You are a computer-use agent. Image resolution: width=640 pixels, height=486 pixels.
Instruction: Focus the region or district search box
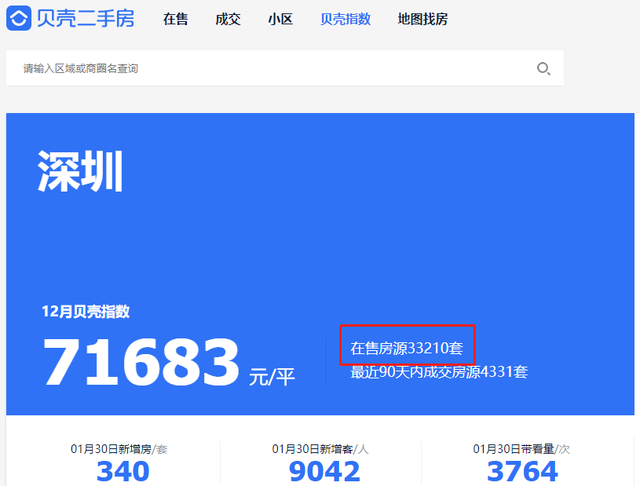point(285,68)
